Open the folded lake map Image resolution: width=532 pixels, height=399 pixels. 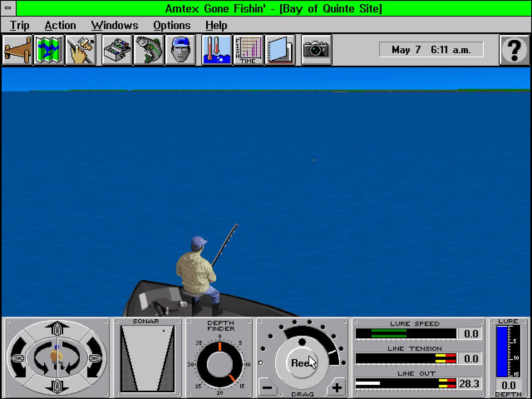tap(49, 50)
